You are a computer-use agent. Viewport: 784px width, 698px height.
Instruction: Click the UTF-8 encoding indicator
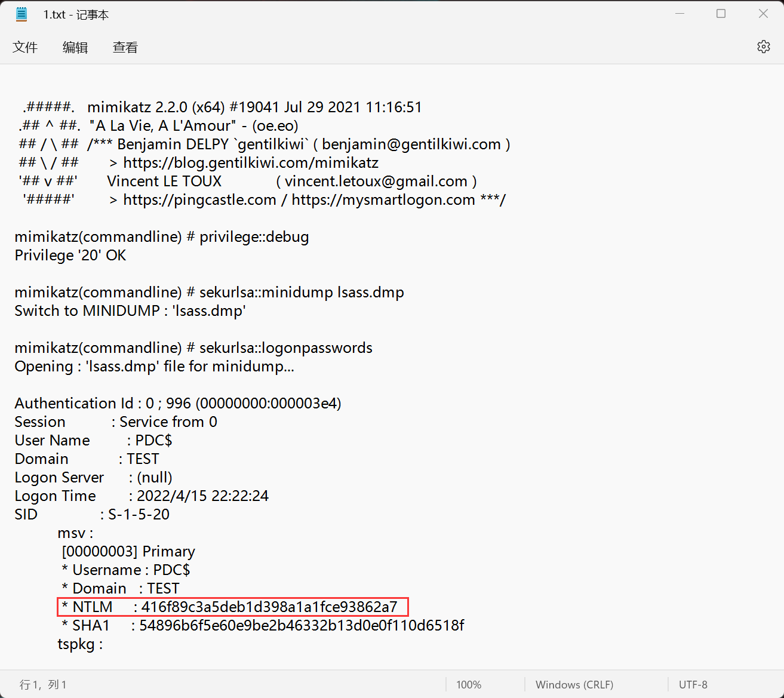693,685
